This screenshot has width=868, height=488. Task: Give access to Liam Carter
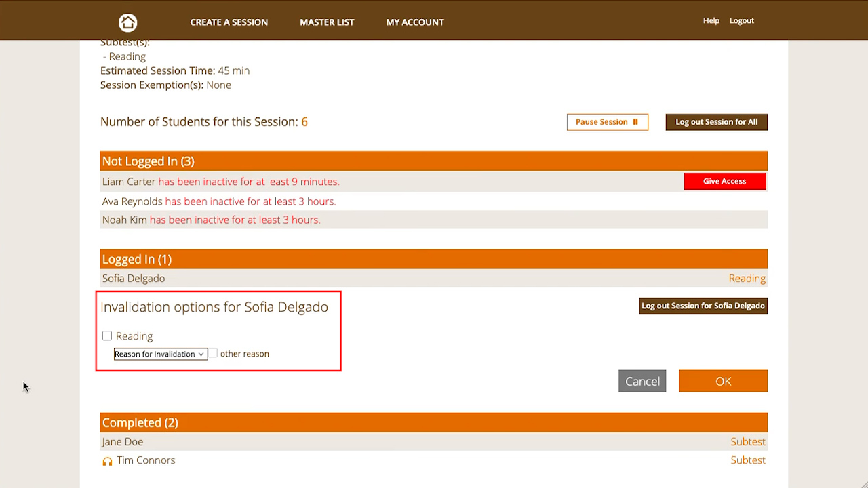click(x=724, y=181)
